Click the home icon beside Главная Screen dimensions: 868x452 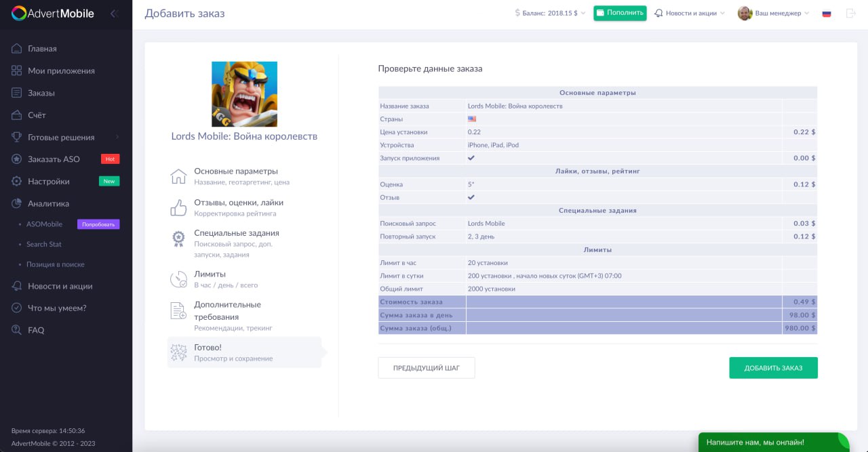[x=17, y=49]
